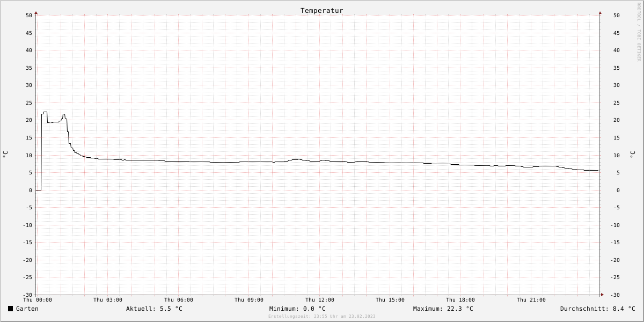644x322 pixels.
Task: Click the red arrow atop left axis
Action: coord(36,12)
